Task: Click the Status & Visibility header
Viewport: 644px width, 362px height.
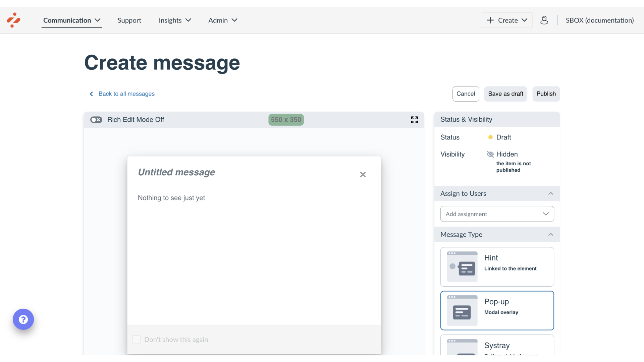Action: click(x=497, y=119)
